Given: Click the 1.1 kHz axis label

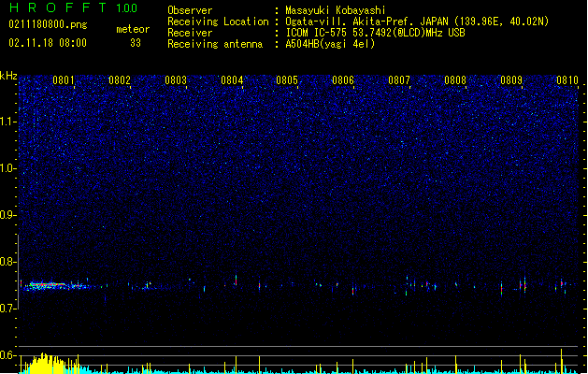Looking at the screenshot, I should (x=8, y=122).
